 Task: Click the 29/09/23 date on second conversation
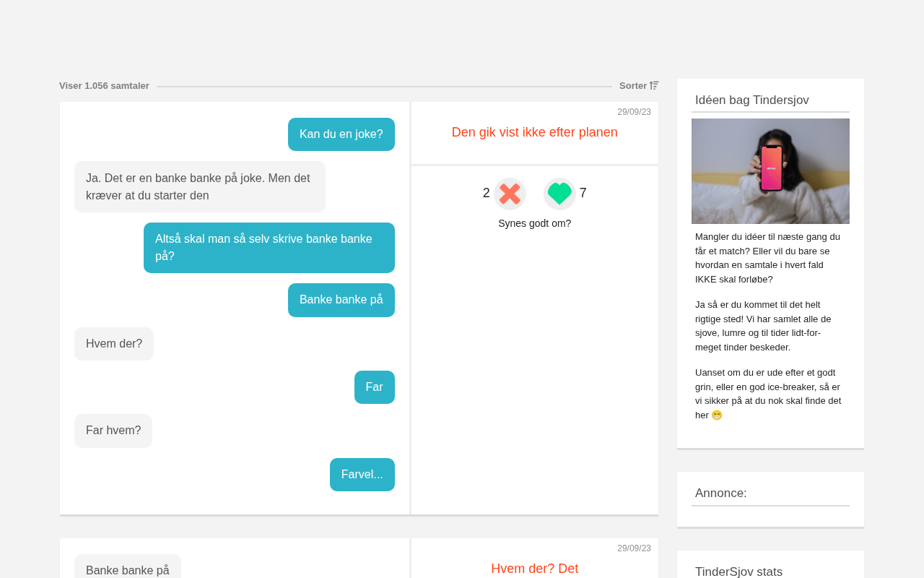click(x=634, y=548)
